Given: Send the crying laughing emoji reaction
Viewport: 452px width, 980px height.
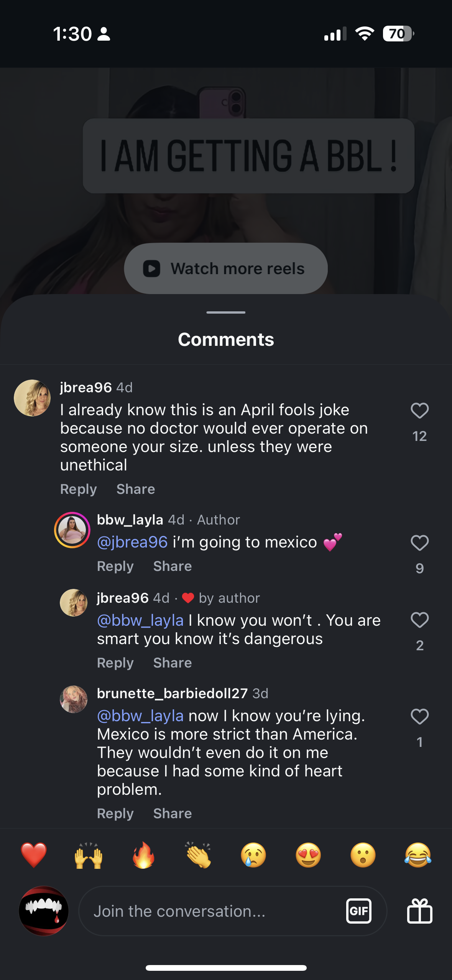Looking at the screenshot, I should pos(417,855).
